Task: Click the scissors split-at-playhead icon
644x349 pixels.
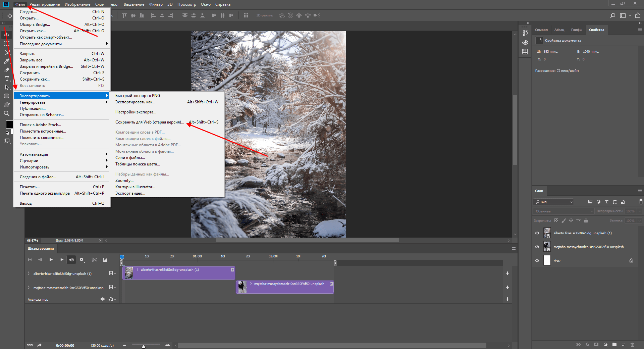Action: tap(94, 259)
